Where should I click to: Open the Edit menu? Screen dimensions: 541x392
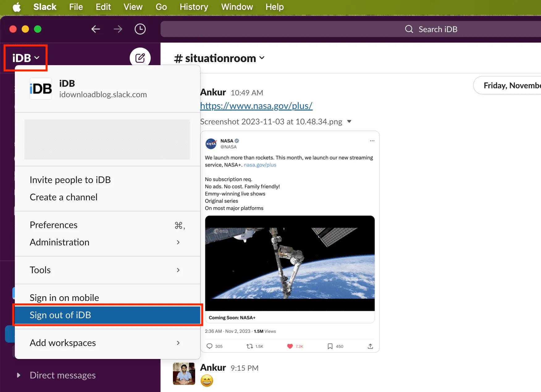tap(103, 7)
